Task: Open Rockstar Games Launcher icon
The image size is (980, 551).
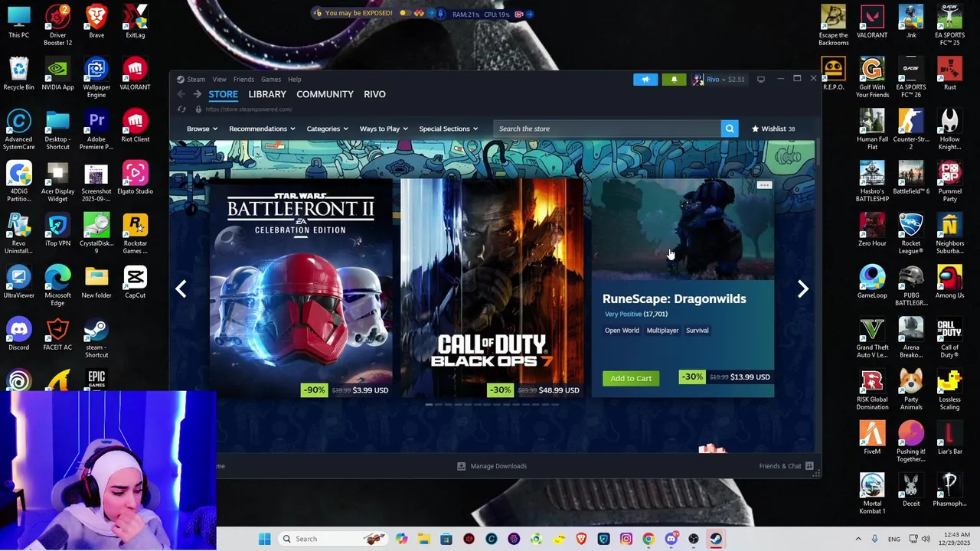Action: (136, 233)
